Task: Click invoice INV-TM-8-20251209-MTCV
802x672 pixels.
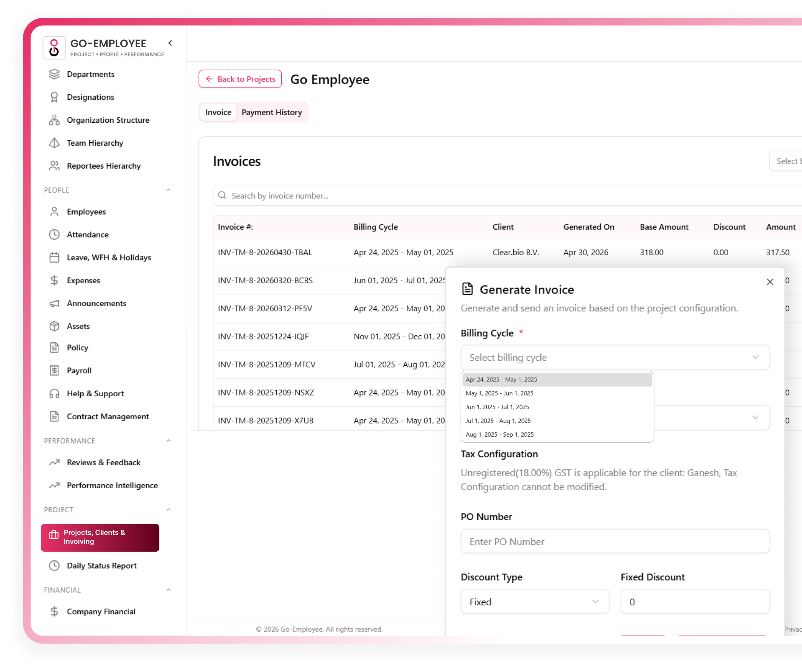Action: click(x=267, y=364)
